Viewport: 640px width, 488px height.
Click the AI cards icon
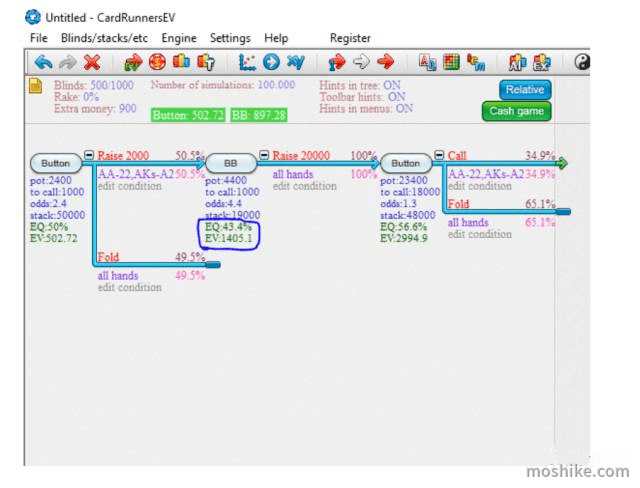coord(517,62)
